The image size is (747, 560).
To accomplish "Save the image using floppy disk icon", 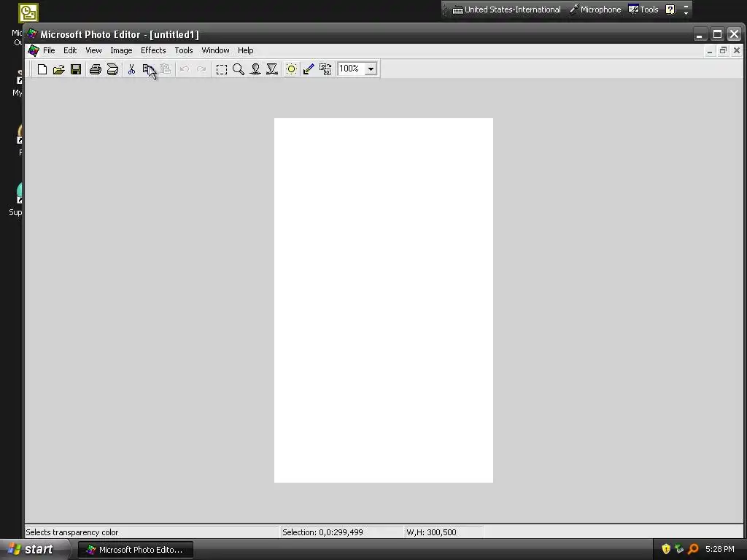I will click(x=76, y=69).
